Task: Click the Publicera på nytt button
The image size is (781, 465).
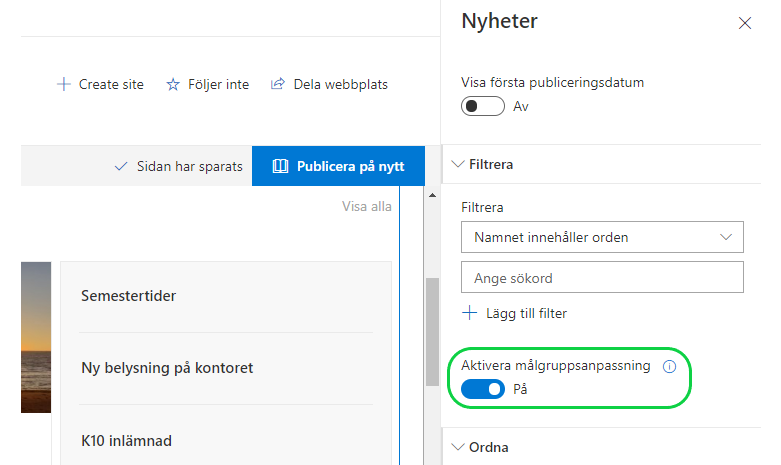Action: [x=338, y=167]
